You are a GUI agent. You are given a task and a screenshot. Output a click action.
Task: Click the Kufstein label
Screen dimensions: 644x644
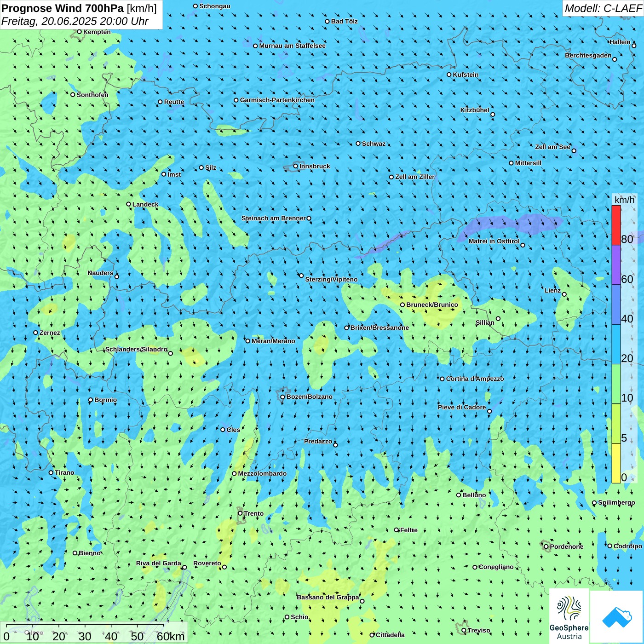click(466, 75)
